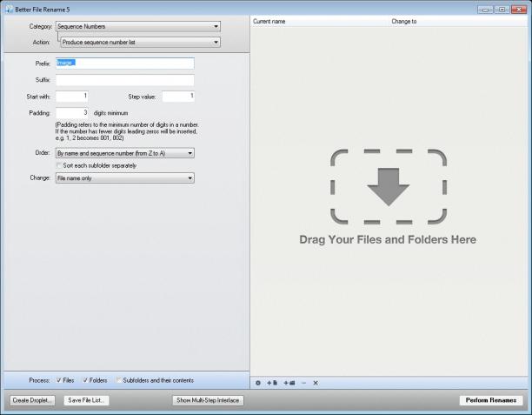Click into the Suffix text field
Viewport: 532px width, 415px height.
[x=125, y=80]
